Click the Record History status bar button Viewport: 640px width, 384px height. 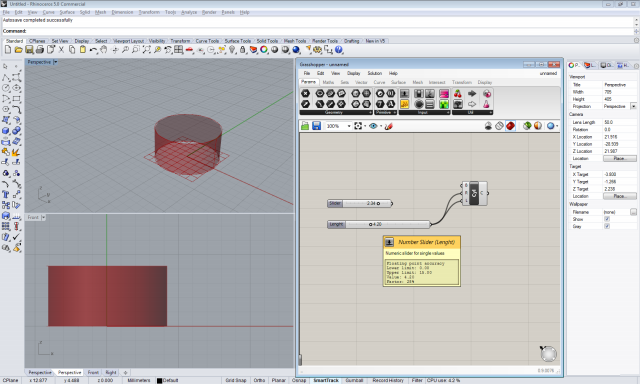388,380
